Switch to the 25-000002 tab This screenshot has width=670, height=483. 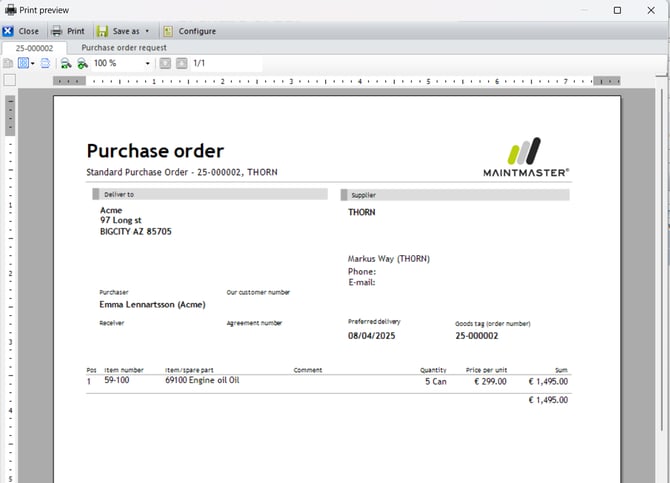34,48
